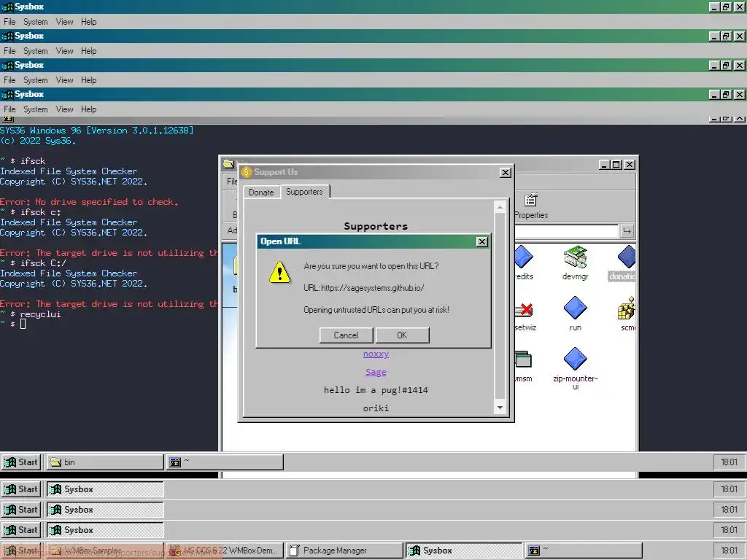This screenshot has height=560, width=747.
Task: Click the clock on the bottommost taskbar
Action: 729,551
